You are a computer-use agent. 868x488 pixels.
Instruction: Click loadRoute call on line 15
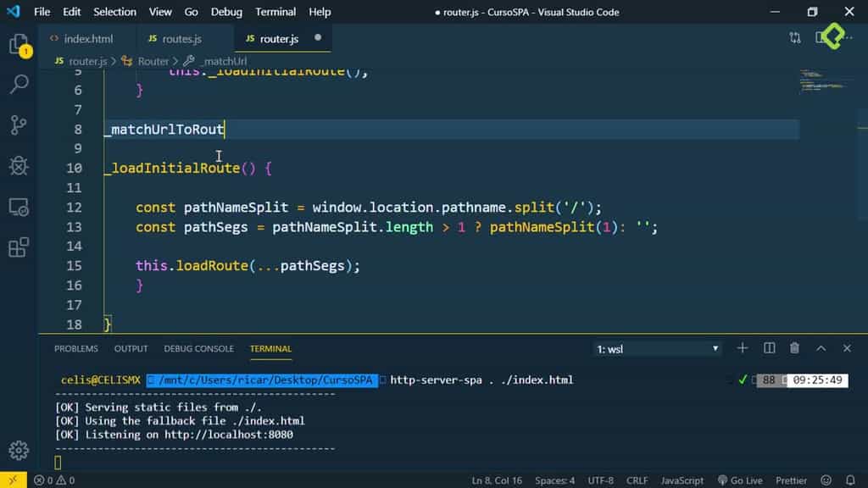[x=212, y=266]
